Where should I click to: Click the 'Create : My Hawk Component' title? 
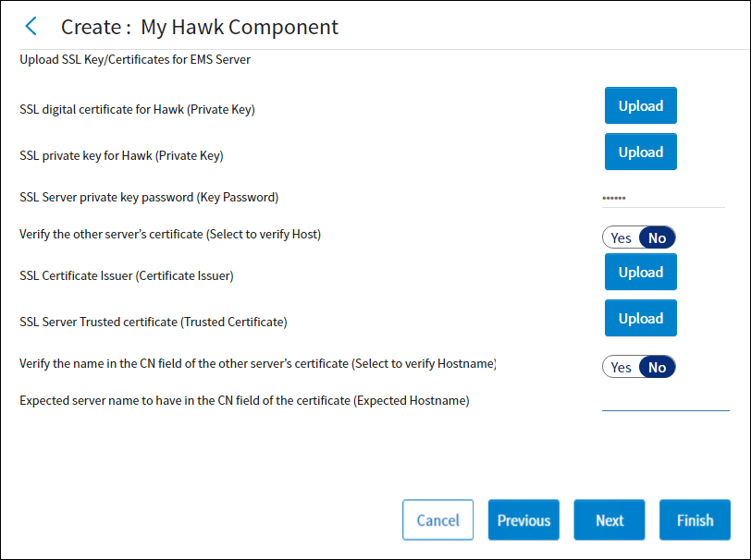pyautogui.click(x=200, y=27)
